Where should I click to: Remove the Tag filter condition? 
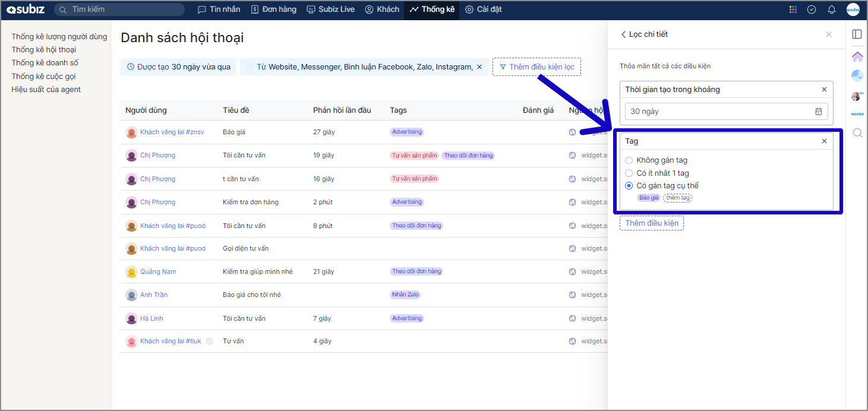click(x=824, y=141)
